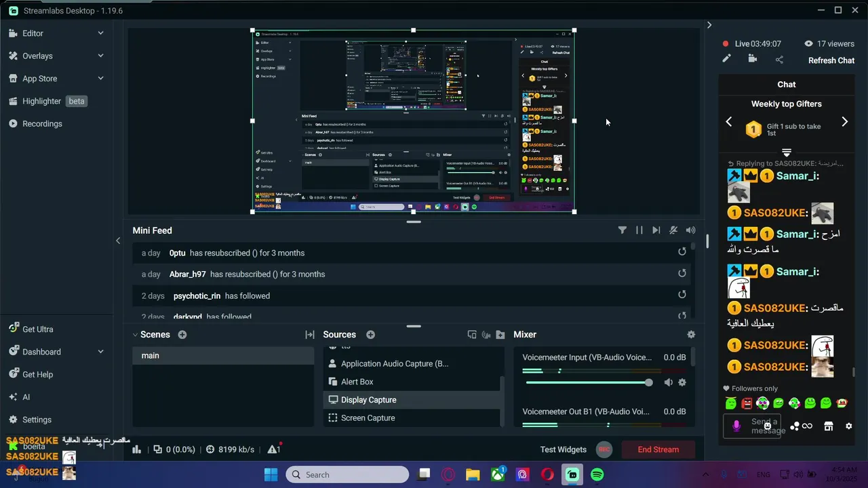The width and height of the screenshot is (868, 488).
Task: Open Spotify from the taskbar
Action: tap(597, 474)
